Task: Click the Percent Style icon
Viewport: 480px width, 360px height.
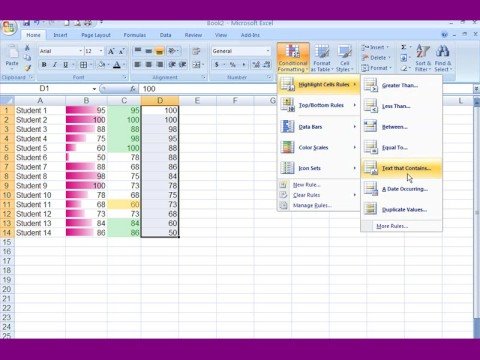Action: coord(233,65)
